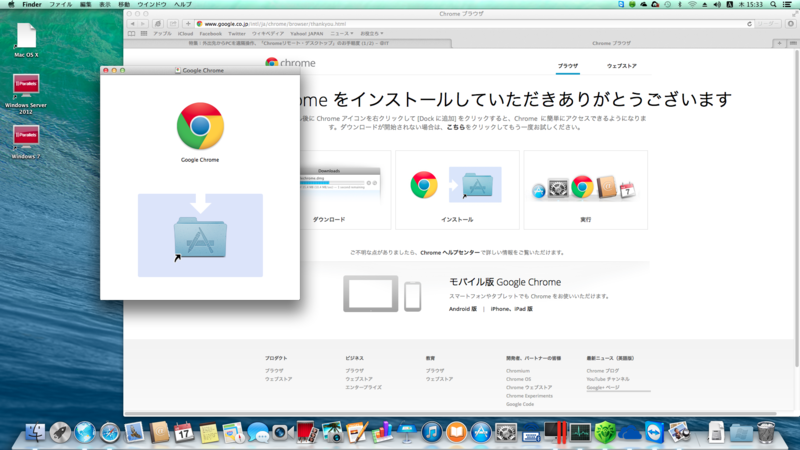
Task: Open Parallels Desktop icon in the Dock
Action: pyautogui.click(x=555, y=433)
